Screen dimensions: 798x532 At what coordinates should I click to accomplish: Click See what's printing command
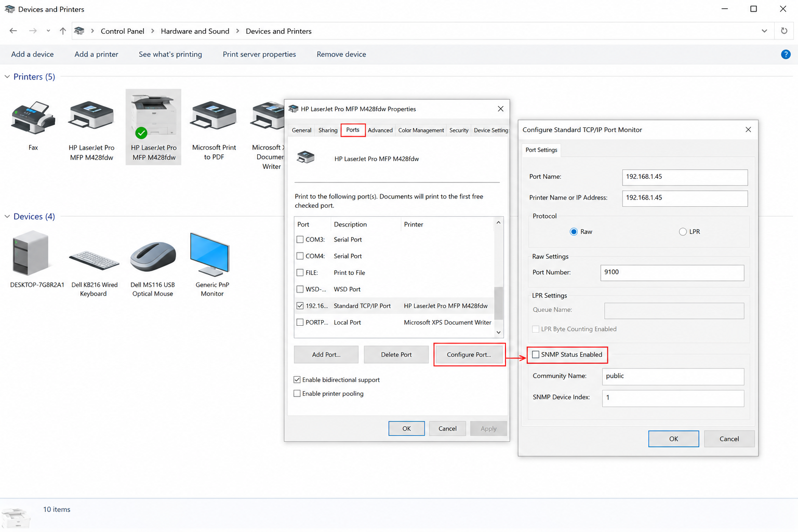point(170,54)
